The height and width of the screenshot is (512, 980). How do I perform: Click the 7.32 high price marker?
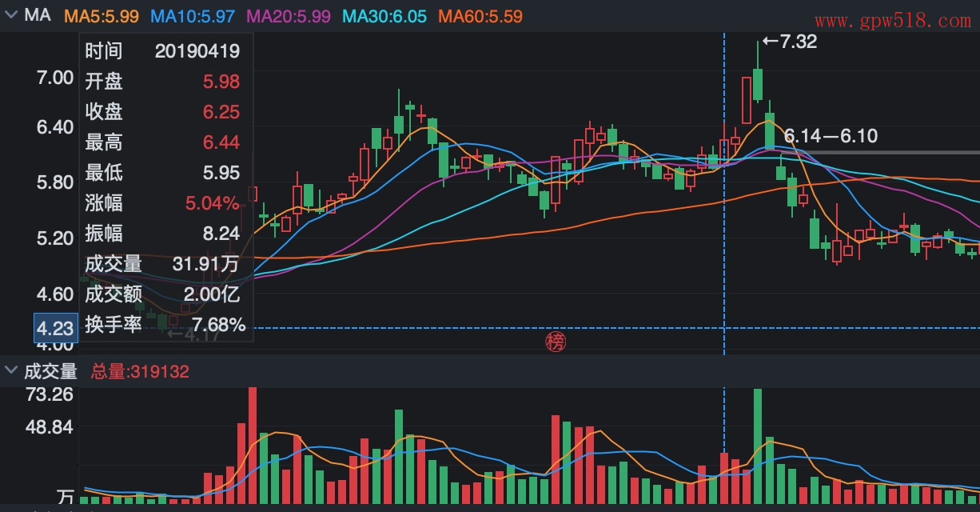(x=790, y=42)
